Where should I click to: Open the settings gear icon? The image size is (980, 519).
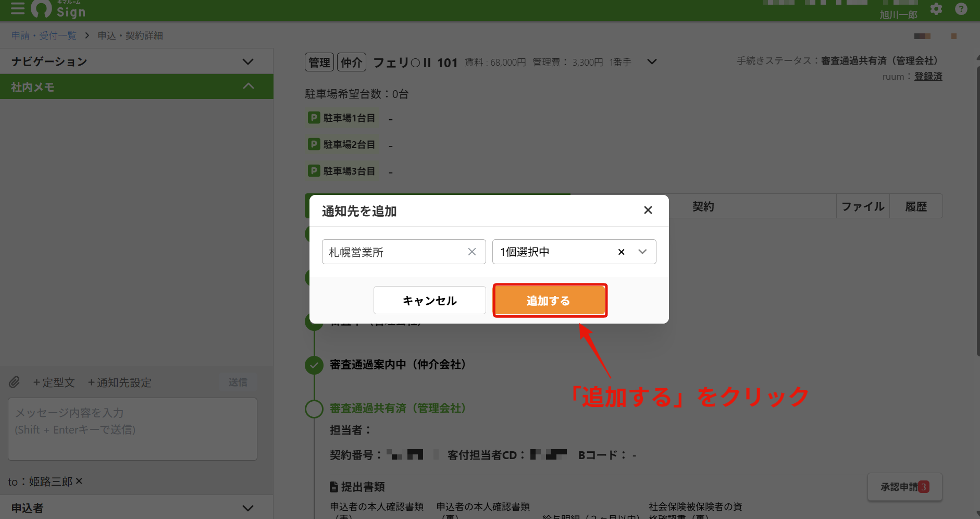pos(936,9)
